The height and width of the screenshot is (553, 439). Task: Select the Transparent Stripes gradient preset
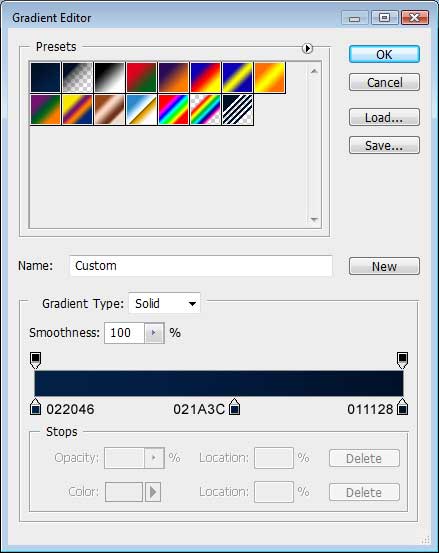point(237,109)
